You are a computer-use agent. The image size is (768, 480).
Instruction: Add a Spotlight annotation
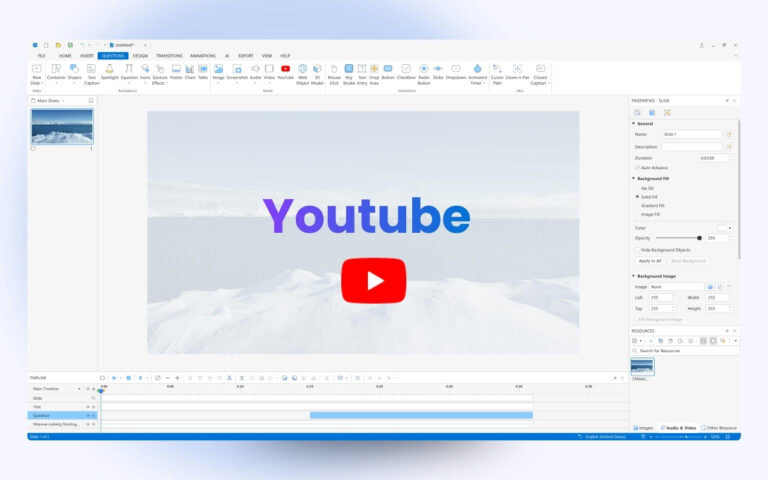(110, 72)
